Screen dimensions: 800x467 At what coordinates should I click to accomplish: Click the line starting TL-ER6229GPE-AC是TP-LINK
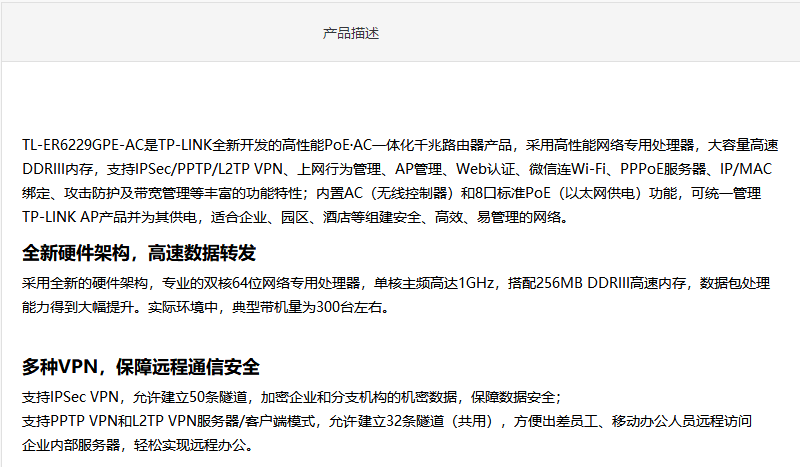[x=400, y=145]
